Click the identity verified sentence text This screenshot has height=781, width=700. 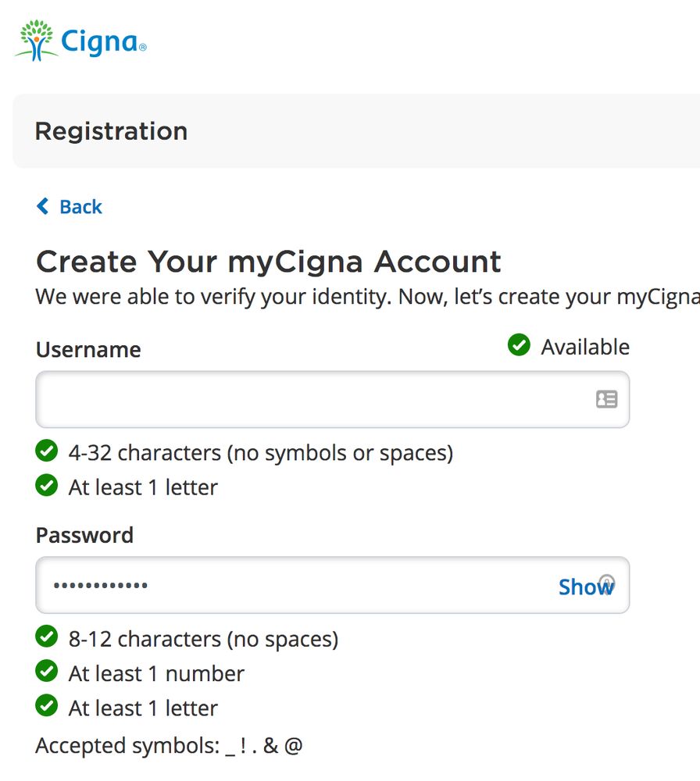coord(368,297)
